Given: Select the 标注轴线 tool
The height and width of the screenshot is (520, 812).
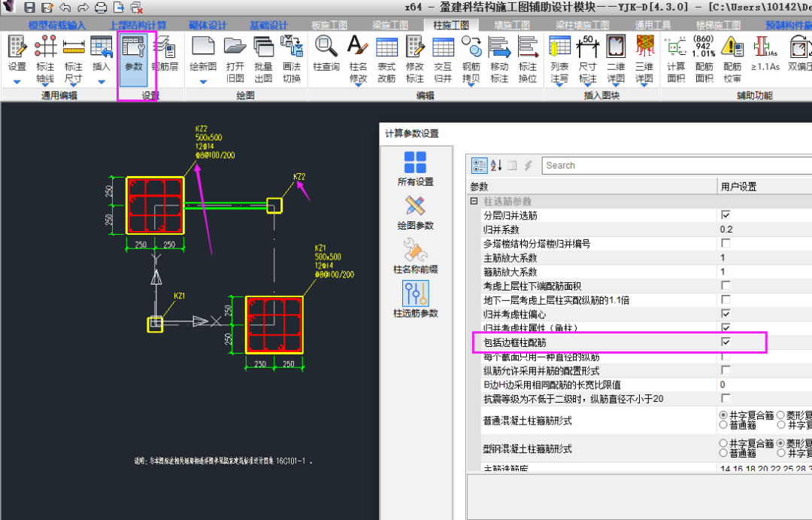Looking at the screenshot, I should point(45,59).
